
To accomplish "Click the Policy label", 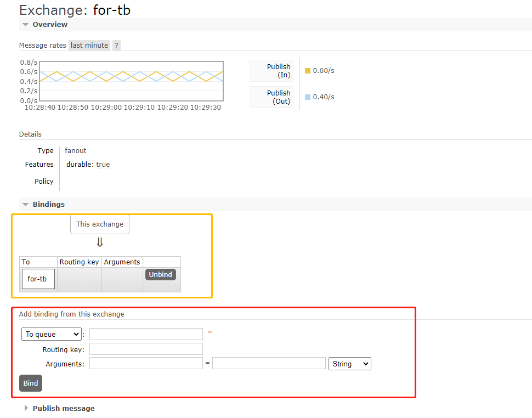I will [44, 181].
